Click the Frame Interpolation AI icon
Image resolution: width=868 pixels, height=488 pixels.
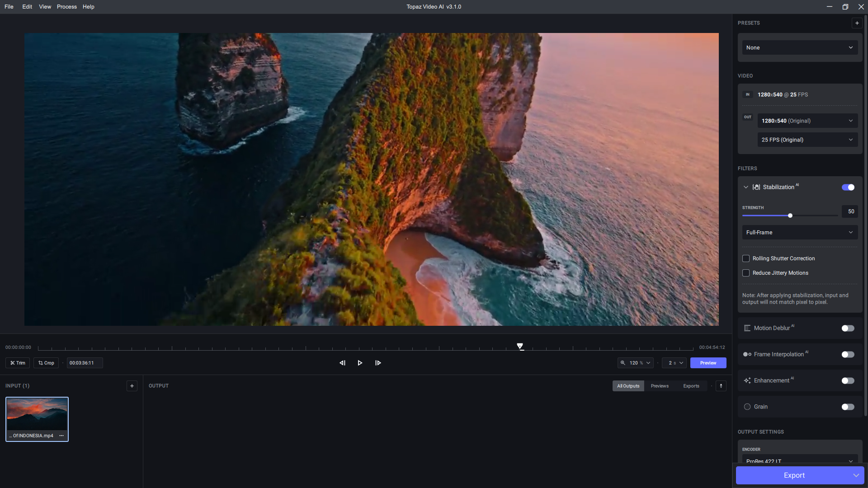coord(746,354)
